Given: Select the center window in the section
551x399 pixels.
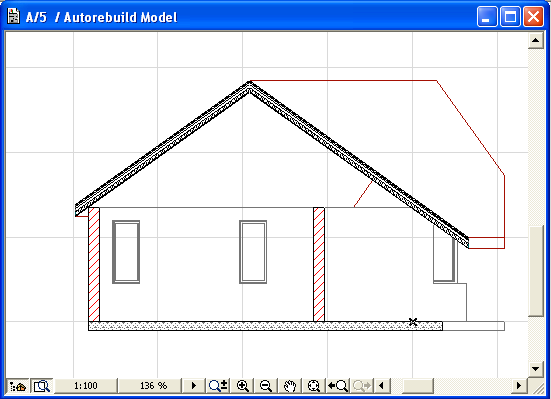Looking at the screenshot, I should point(253,252).
